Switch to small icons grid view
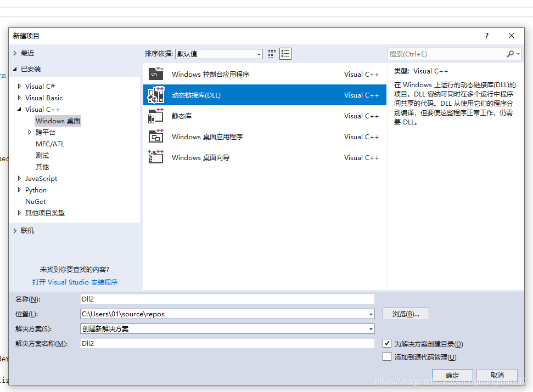This screenshot has width=533, height=392. (272, 54)
